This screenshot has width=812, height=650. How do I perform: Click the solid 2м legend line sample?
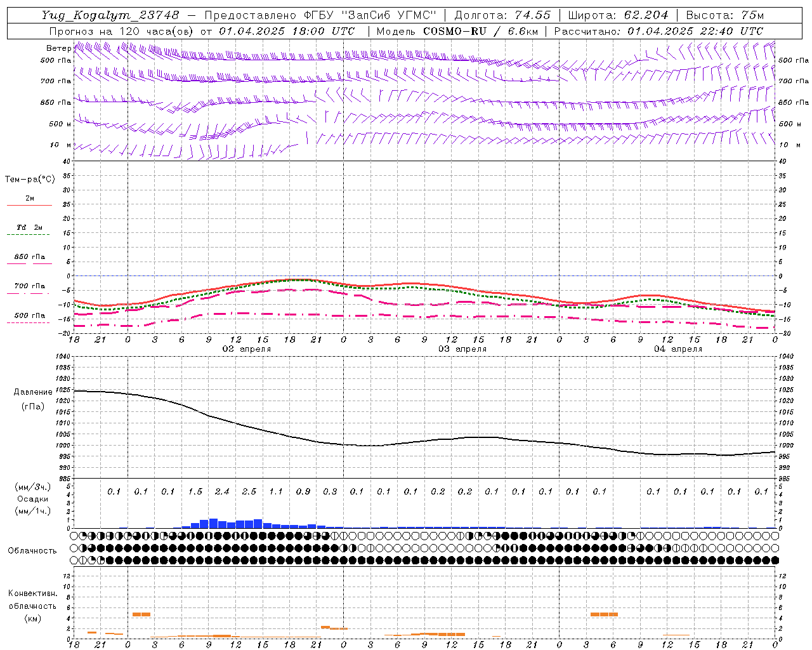(29, 206)
